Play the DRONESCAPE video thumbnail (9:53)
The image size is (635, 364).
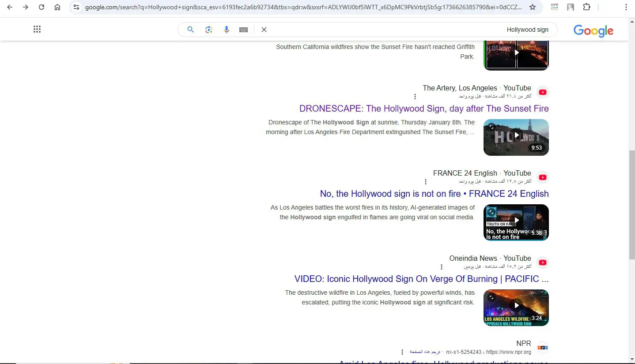(x=516, y=137)
